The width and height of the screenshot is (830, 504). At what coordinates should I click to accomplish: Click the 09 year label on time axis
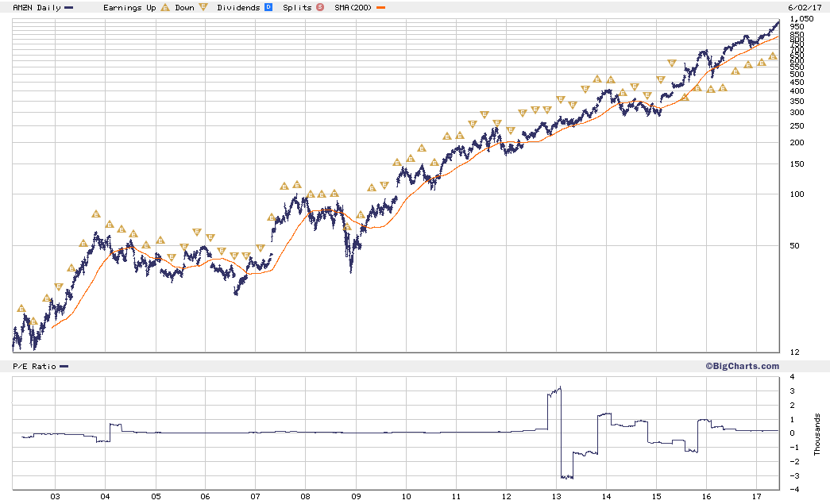coord(356,497)
